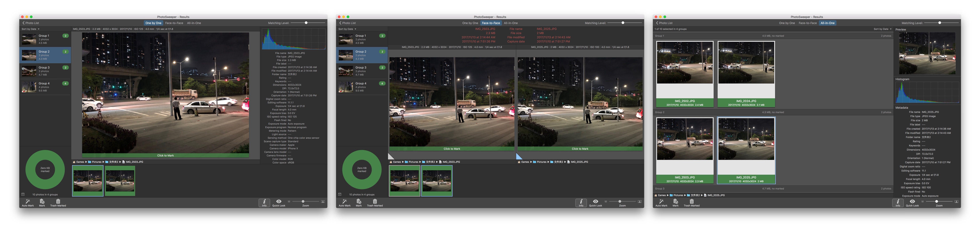
Task: Adjust Matching Level slider in middle window
Action: (x=623, y=23)
